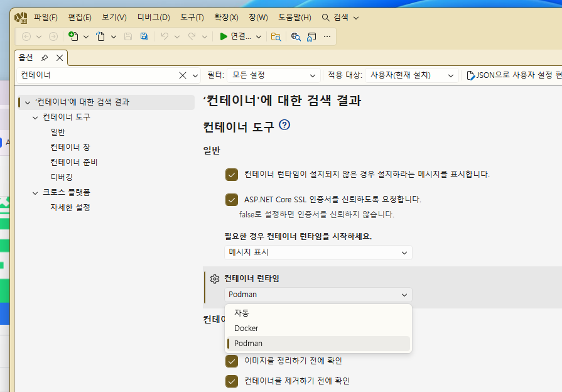Click the green play 연결 start button

[x=235, y=36]
